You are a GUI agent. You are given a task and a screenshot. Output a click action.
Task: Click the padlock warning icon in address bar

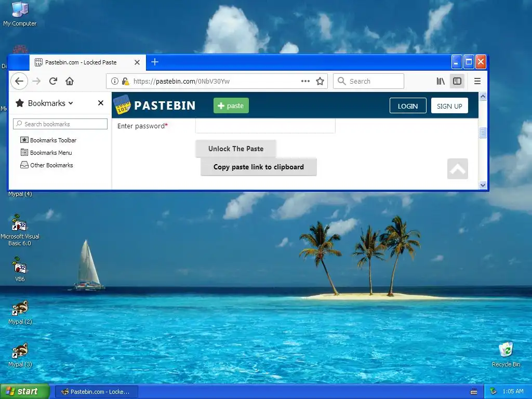(125, 81)
